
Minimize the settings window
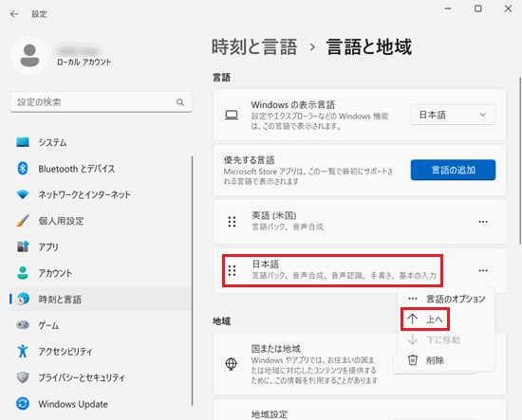tap(448, 9)
